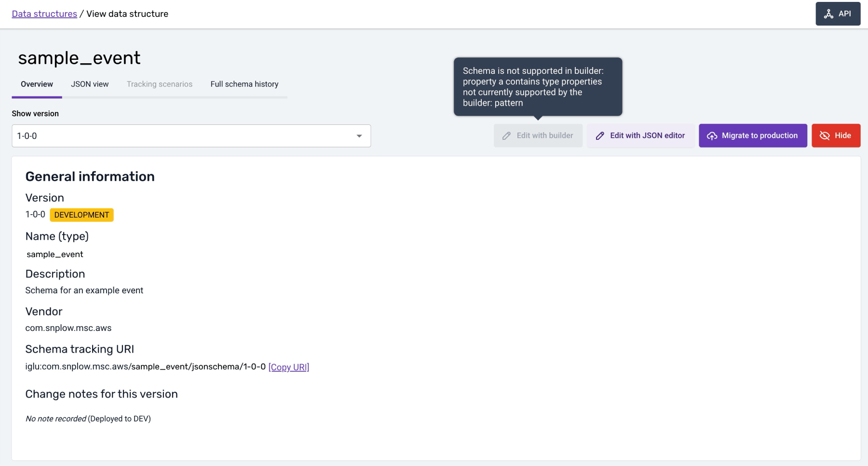868x466 pixels.
Task: Click the vendor value com.snplow.msc.aws
Action: point(68,328)
